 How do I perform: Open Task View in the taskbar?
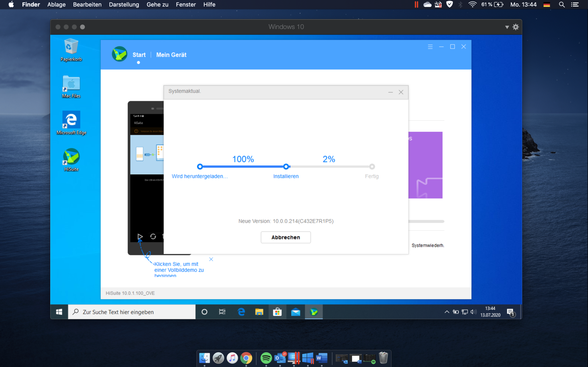point(222,312)
